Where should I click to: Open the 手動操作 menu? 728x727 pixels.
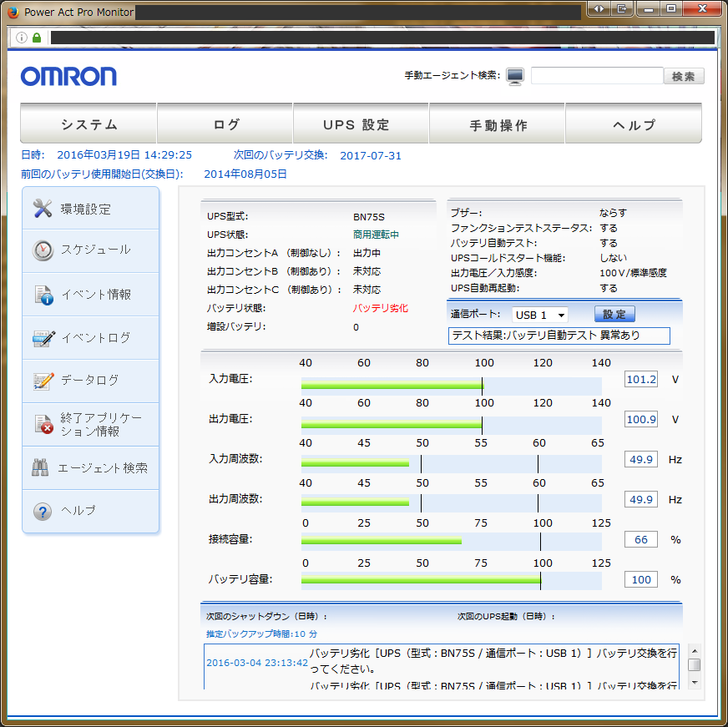[x=498, y=124]
